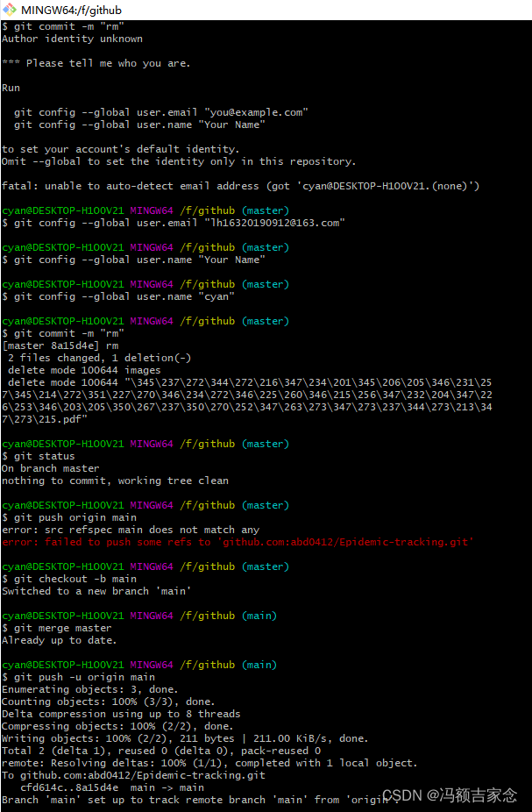Click the "cfd614c..8a15d4e main -> main" line
The image size is (532, 812).
(x=112, y=787)
